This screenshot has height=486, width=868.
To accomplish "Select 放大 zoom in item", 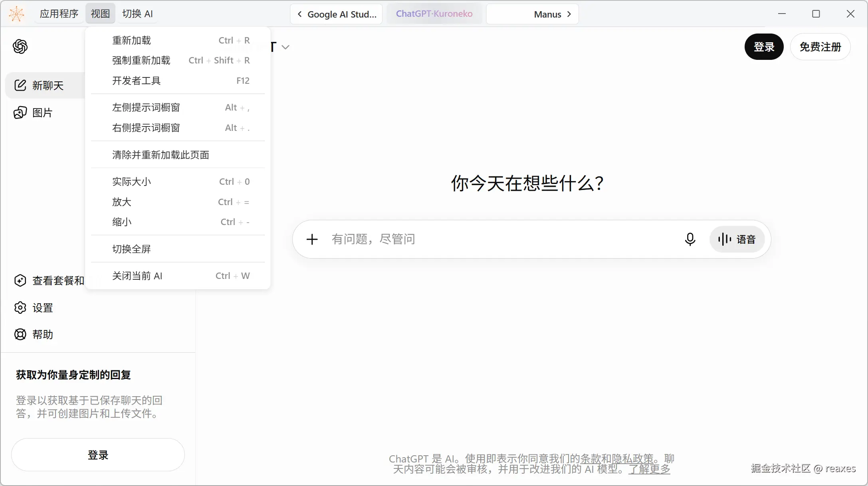I will point(178,202).
